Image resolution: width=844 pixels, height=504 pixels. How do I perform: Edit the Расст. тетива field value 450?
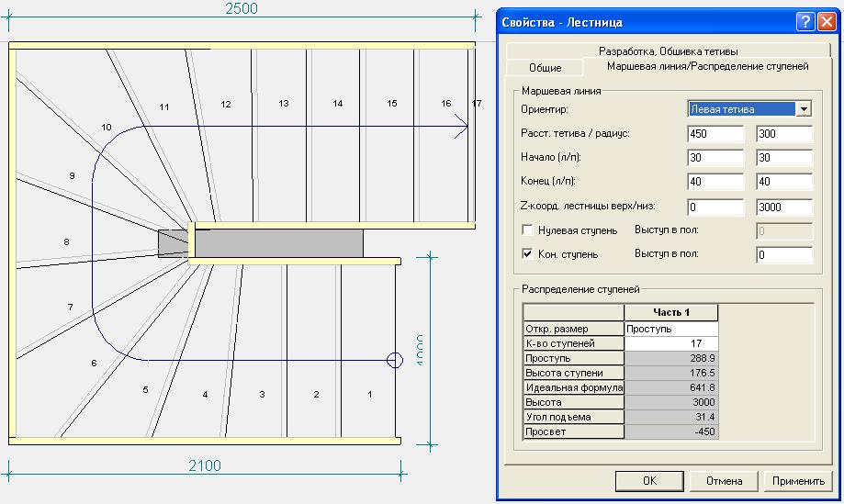pyautogui.click(x=715, y=134)
